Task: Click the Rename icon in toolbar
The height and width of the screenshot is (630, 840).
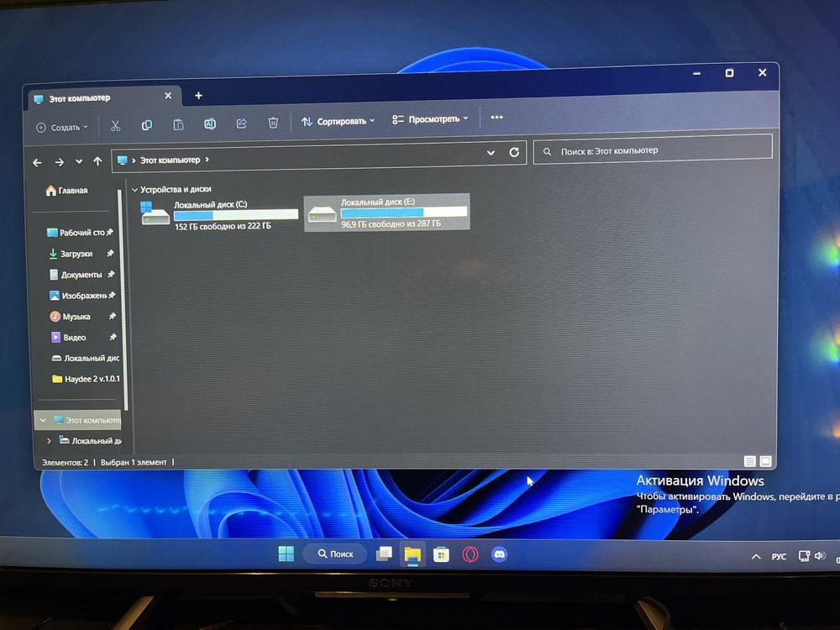Action: click(x=209, y=124)
